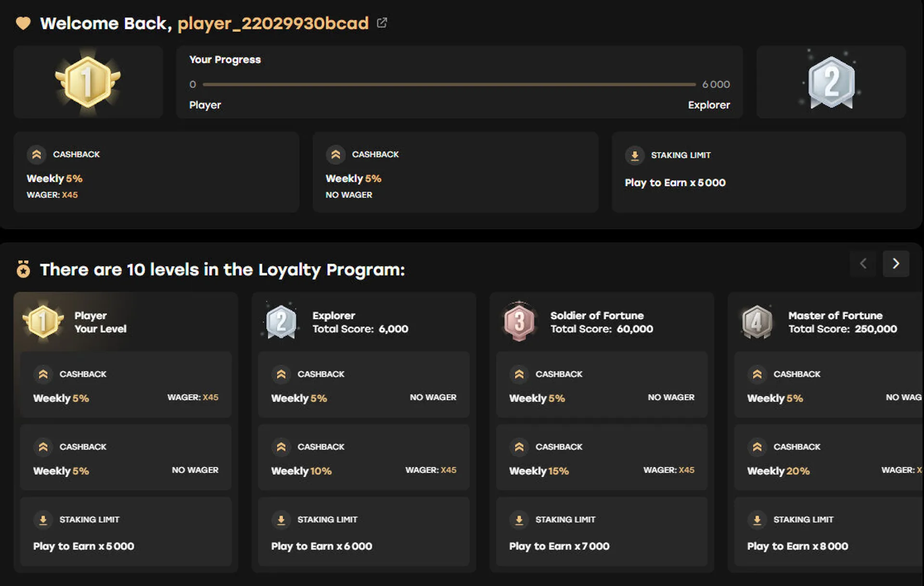Image resolution: width=924 pixels, height=586 pixels.
Task: Select the Explorer label on the progress bar
Action: (709, 105)
